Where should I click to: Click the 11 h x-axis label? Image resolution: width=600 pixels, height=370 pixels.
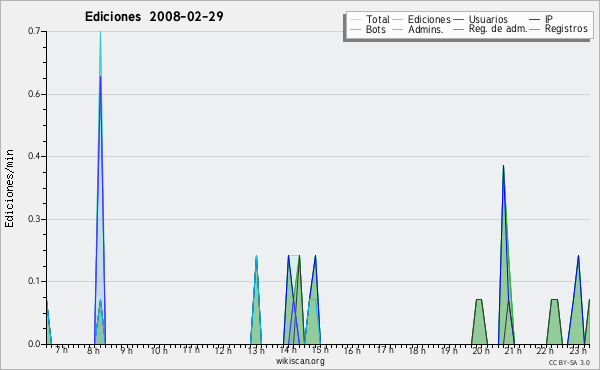(x=191, y=350)
